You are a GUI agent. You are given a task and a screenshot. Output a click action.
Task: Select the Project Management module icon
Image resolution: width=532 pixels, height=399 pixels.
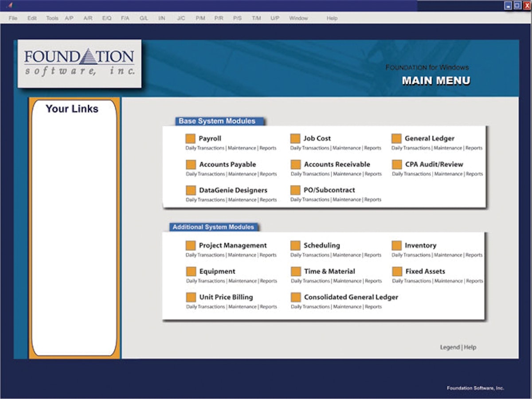[x=191, y=246]
